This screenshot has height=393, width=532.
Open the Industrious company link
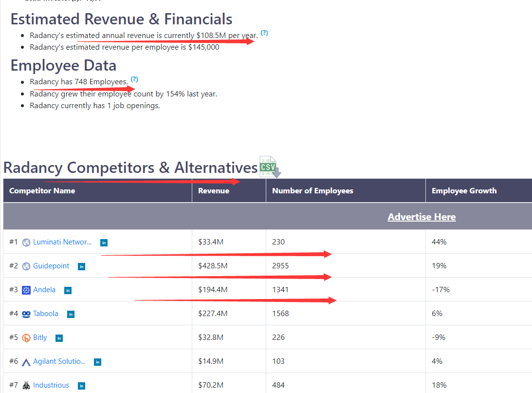pos(51,385)
